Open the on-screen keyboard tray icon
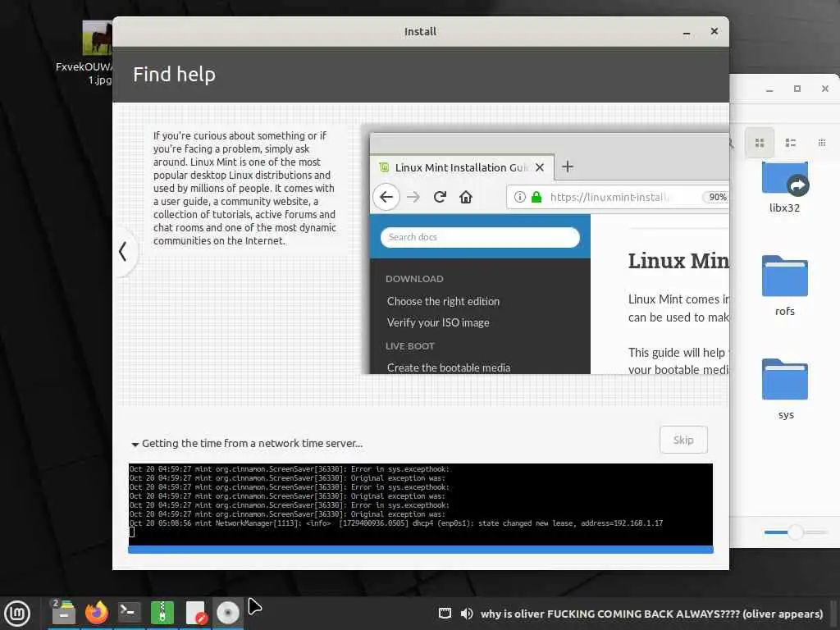The height and width of the screenshot is (630, 840). coord(445,614)
